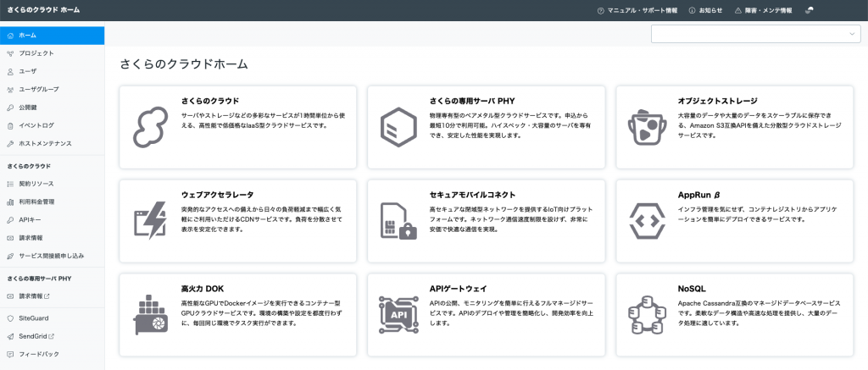Open the オブジェクトストレージ card title
This screenshot has height=370, width=868.
tap(717, 102)
